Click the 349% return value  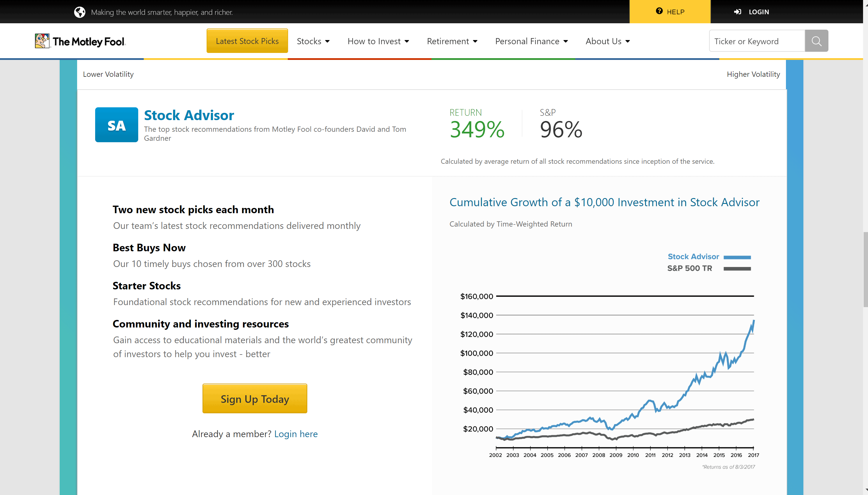[x=477, y=129]
